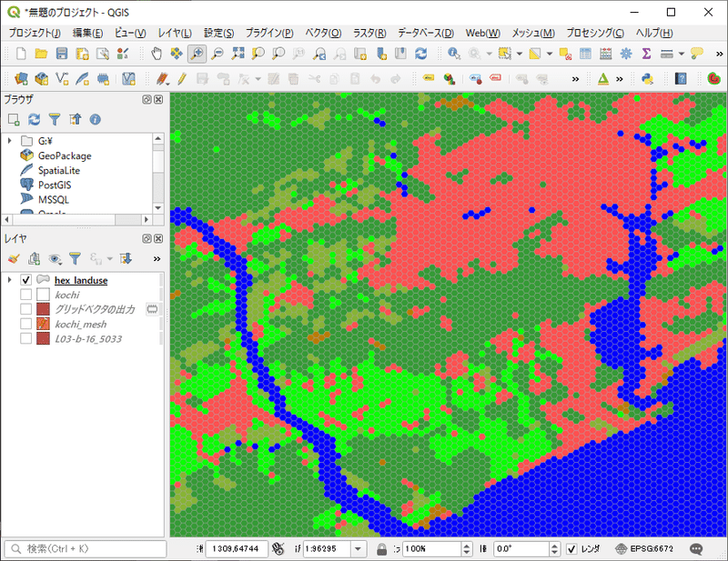
Task: Click the filter icon in the Browser panel
Action: pyautogui.click(x=55, y=119)
